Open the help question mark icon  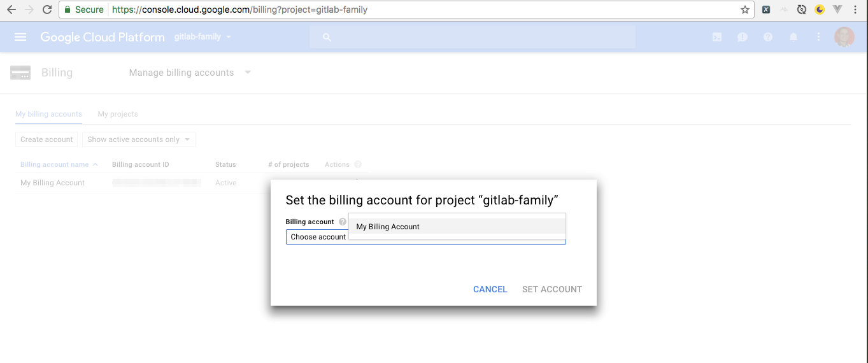[x=768, y=38]
